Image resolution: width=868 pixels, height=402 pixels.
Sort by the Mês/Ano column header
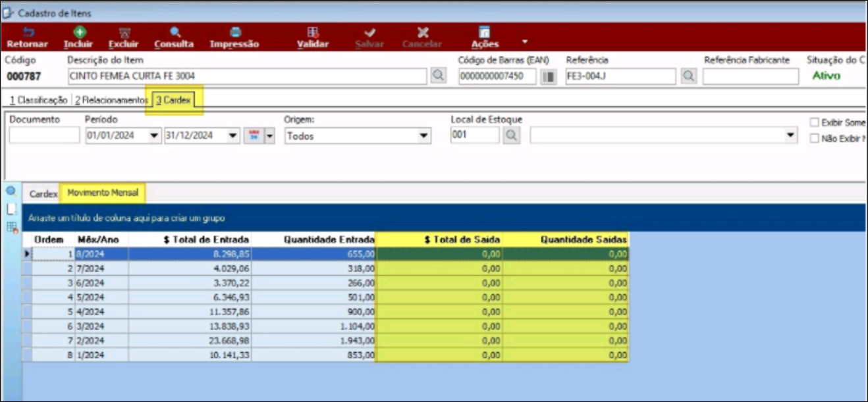pos(101,239)
